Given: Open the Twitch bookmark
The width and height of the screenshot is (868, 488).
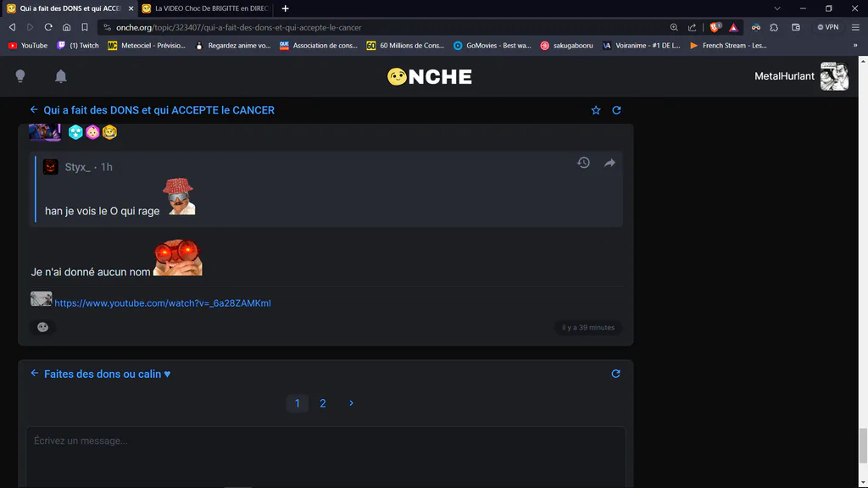Looking at the screenshot, I should [77, 46].
